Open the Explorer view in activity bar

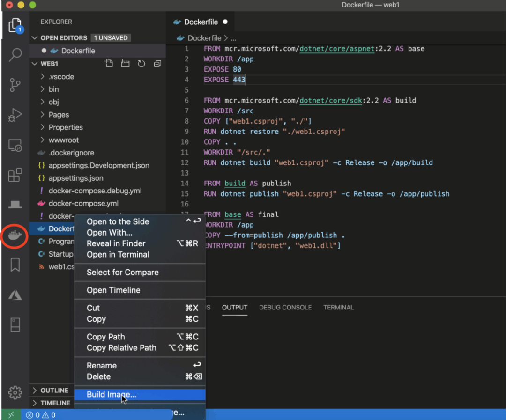(x=15, y=25)
